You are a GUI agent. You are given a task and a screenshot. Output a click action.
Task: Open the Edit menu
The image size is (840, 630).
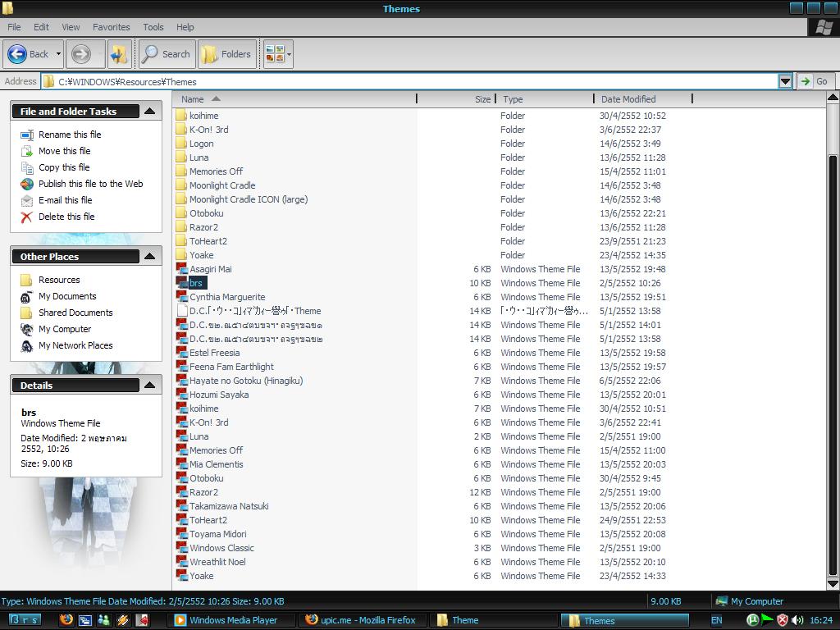point(41,27)
